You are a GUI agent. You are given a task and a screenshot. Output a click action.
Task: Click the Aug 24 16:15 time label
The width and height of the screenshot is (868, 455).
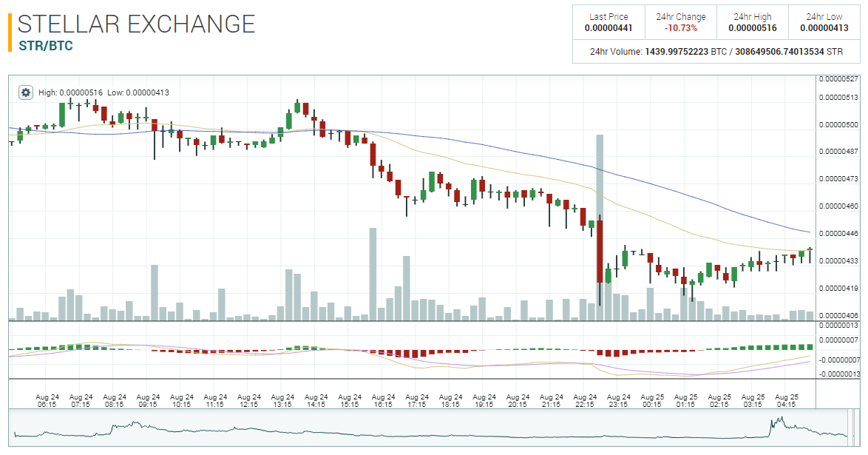tap(383, 401)
